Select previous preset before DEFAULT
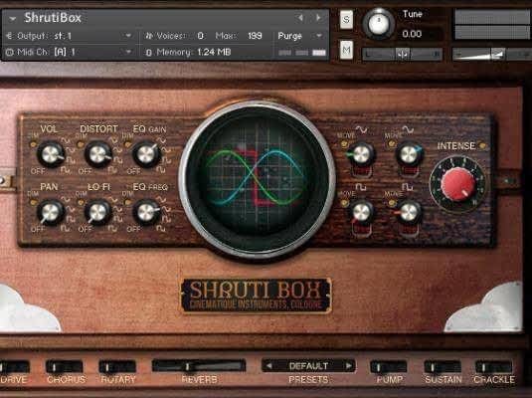 tap(269, 366)
